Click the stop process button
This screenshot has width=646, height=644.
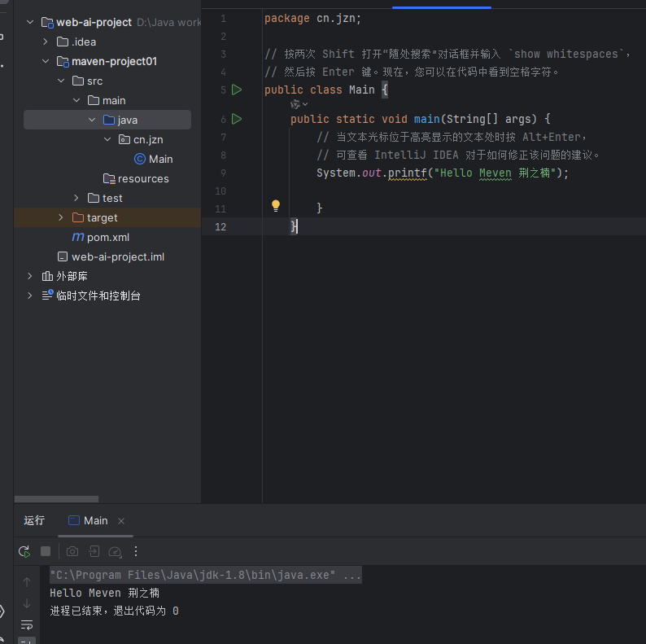(46, 551)
